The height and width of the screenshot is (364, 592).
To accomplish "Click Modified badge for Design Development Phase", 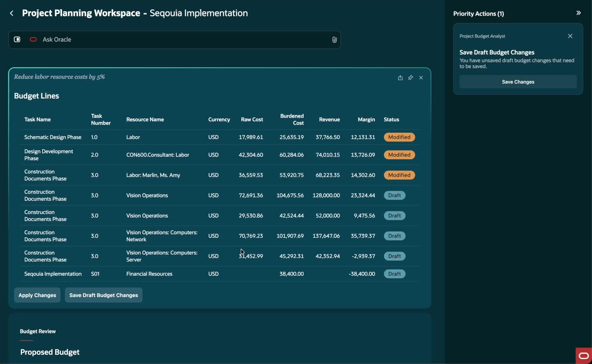I will tap(399, 155).
